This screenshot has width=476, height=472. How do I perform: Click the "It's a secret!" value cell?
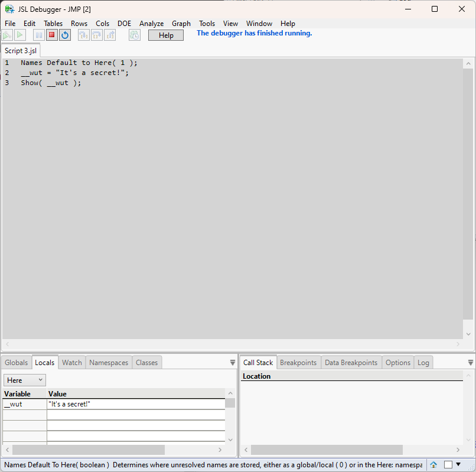click(136, 404)
